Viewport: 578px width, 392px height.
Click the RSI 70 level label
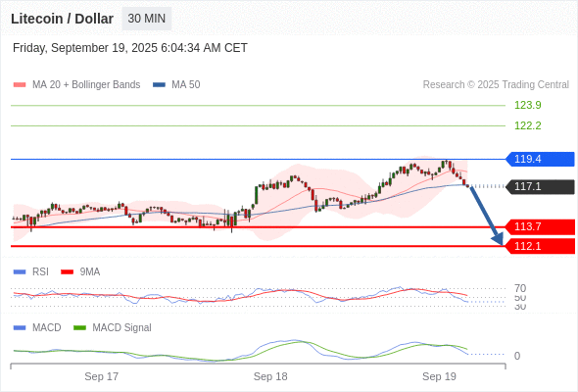point(520,288)
